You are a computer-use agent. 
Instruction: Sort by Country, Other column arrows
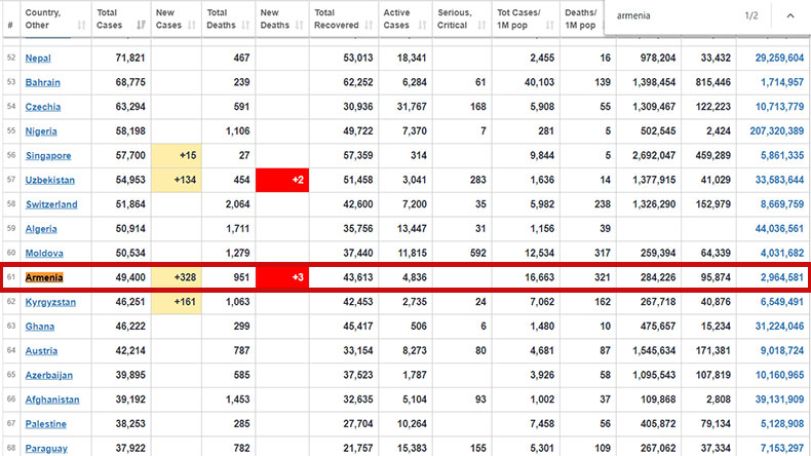click(x=81, y=25)
